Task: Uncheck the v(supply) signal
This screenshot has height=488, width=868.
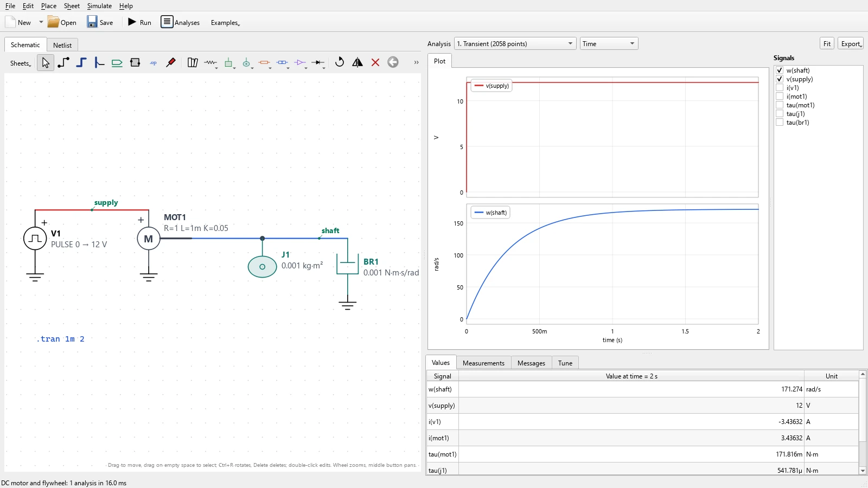Action: click(x=780, y=79)
